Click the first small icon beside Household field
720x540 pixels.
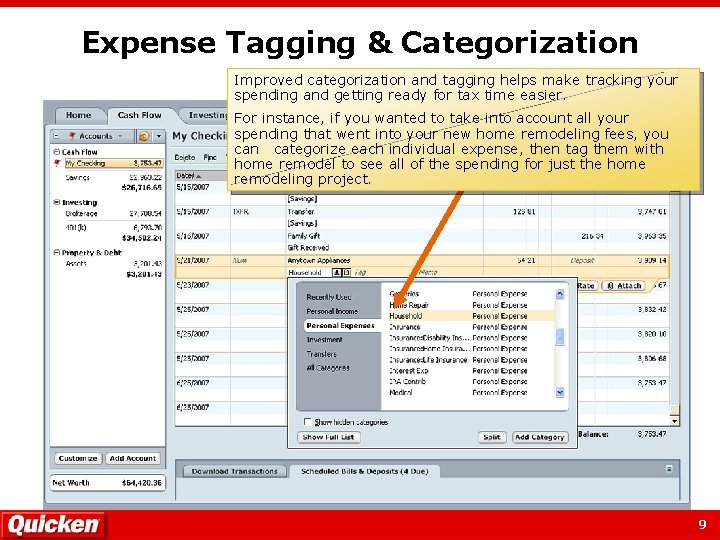pyautogui.click(x=337, y=272)
